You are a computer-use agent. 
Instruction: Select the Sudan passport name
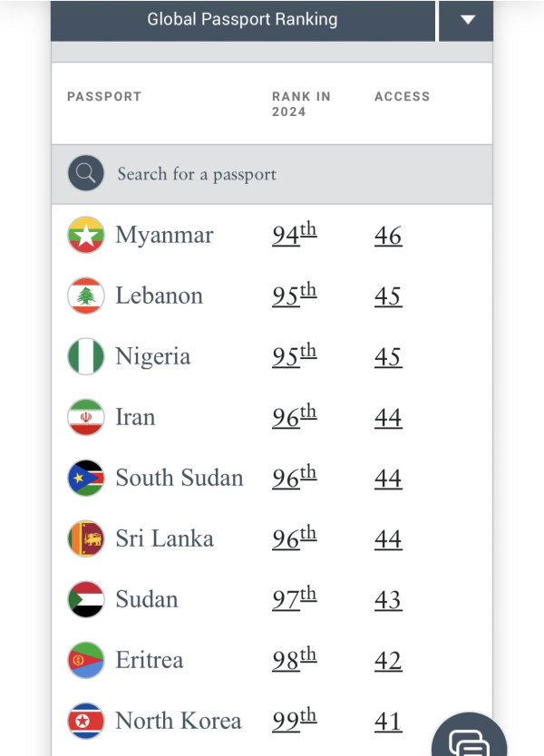pos(146,600)
